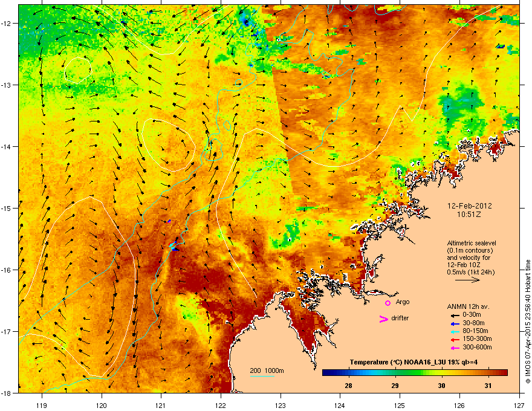This screenshot has height=411, width=532.
Task: Click the -12 latitude axis label
Action: (6, 23)
